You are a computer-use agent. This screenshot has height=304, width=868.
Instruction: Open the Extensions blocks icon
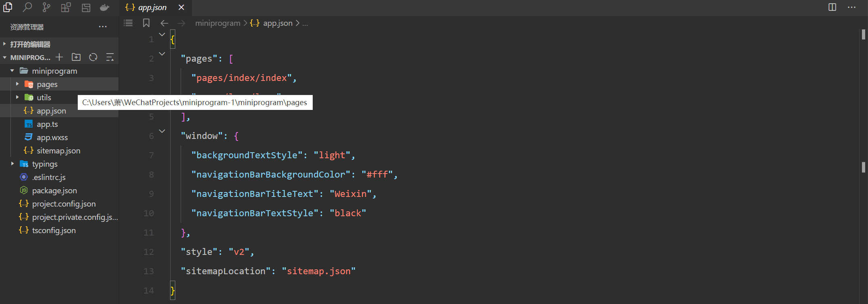pyautogui.click(x=66, y=7)
